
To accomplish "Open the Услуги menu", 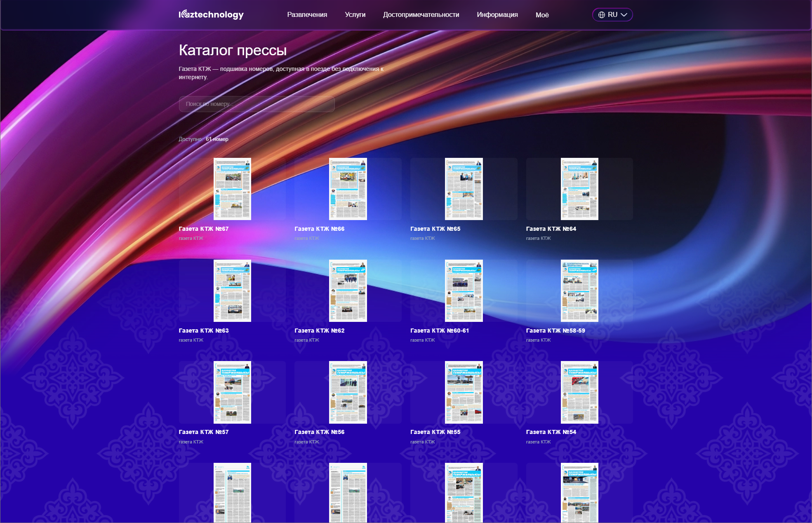I will (x=355, y=15).
